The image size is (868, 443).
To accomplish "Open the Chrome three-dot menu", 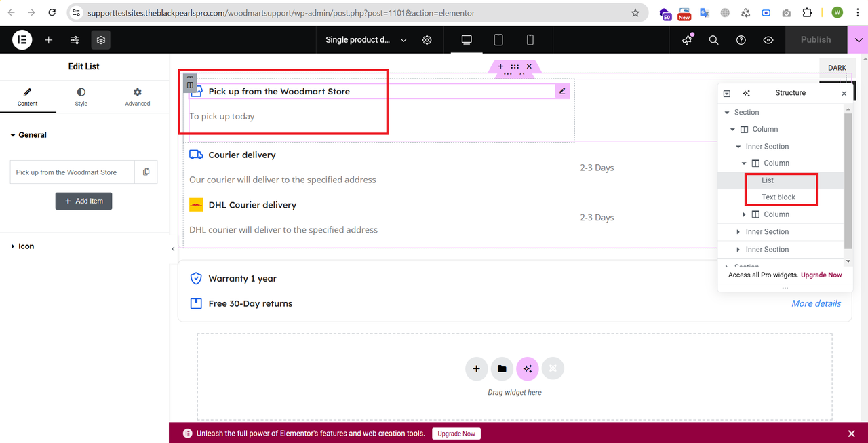I will tap(856, 13).
